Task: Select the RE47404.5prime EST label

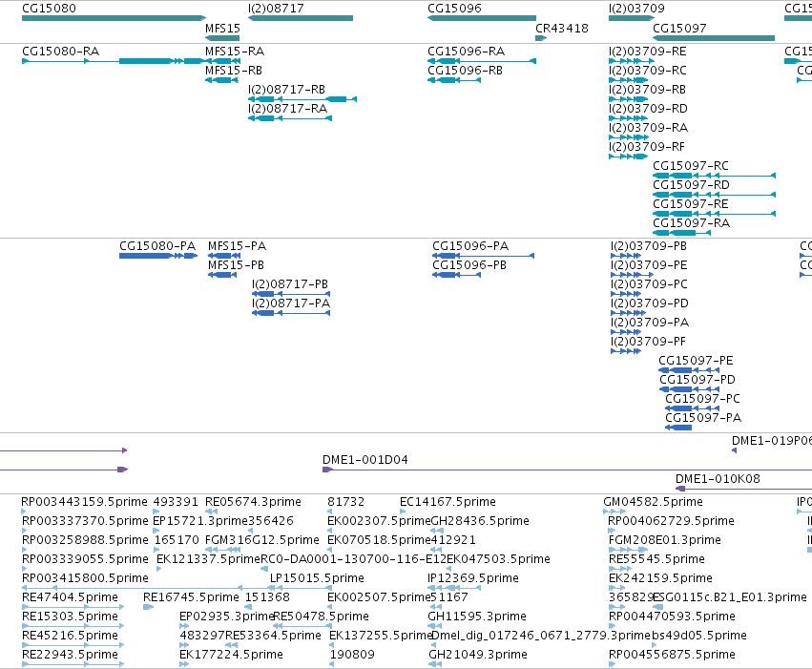Action: (70, 597)
